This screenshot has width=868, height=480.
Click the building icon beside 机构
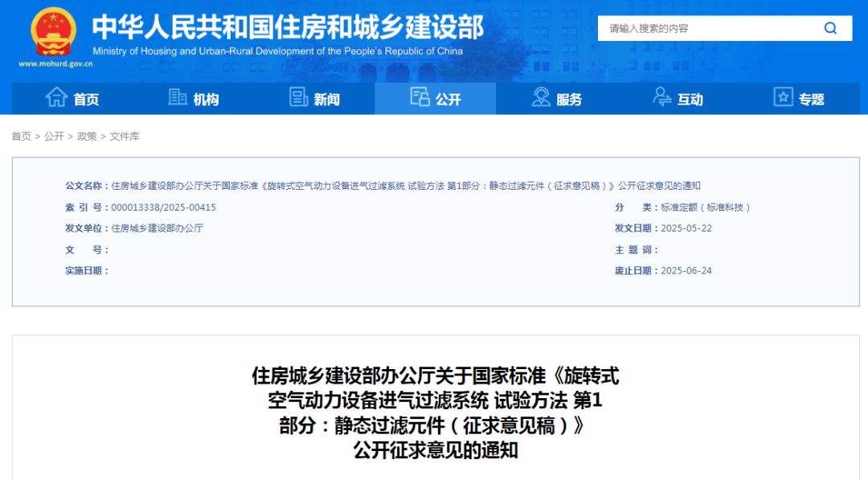coord(177,97)
